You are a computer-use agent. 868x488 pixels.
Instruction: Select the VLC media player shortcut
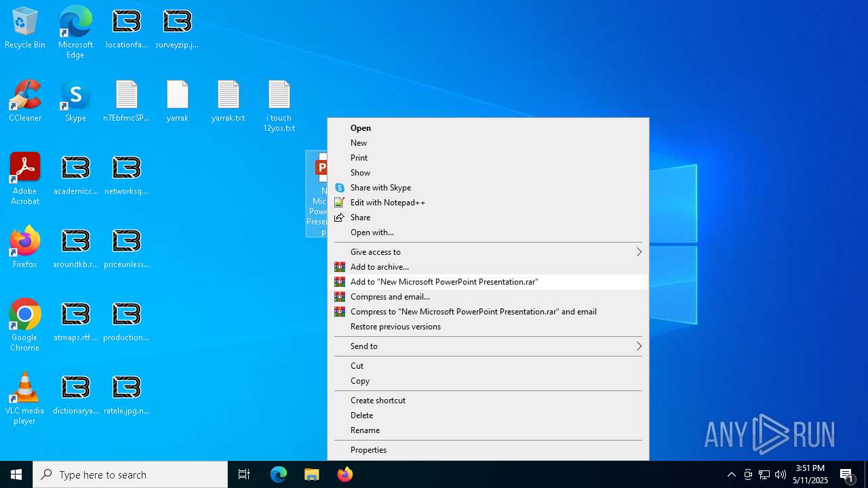pos(25,399)
